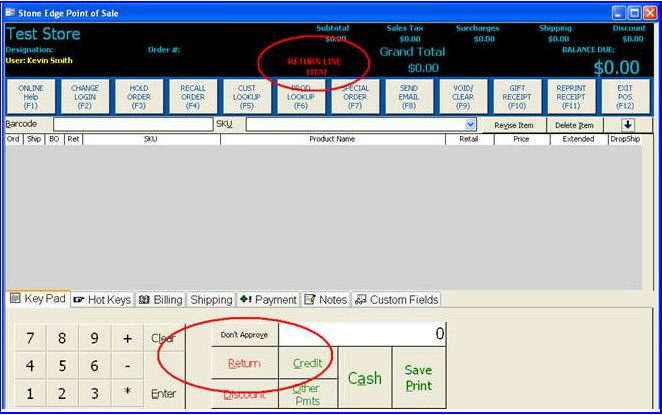Click the Price column header
Image resolution: width=662 pixels, height=415 pixels.
(521, 139)
